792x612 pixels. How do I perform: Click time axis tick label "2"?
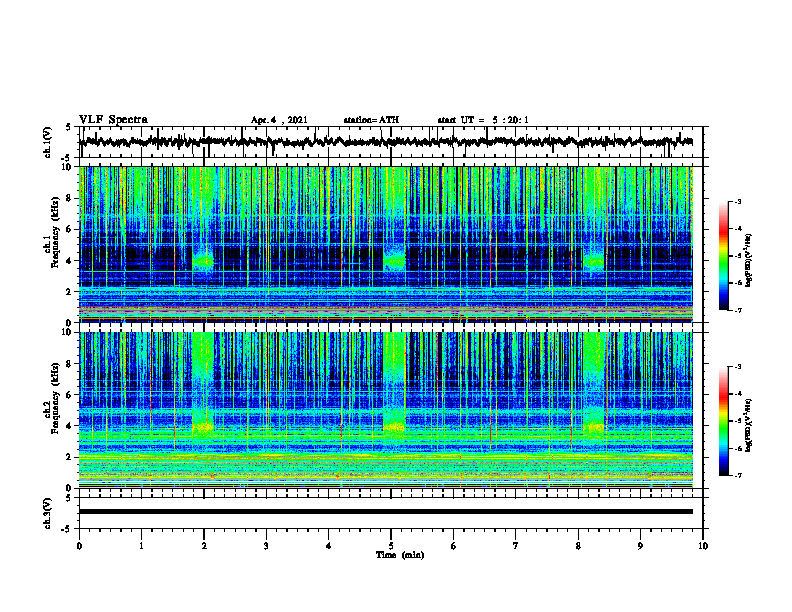pyautogui.click(x=204, y=546)
